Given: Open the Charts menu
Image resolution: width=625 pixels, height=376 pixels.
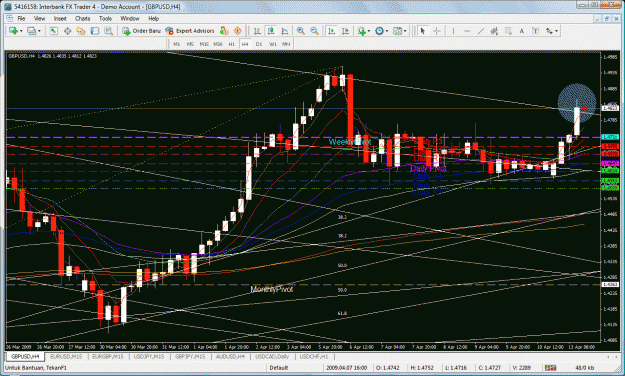Looking at the screenshot, I should click(x=82, y=18).
